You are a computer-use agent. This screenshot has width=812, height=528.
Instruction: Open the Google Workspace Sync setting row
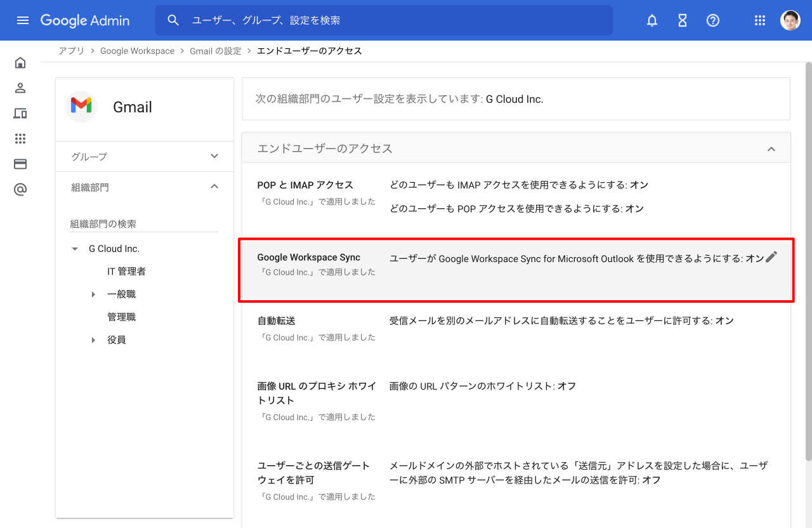(516, 270)
